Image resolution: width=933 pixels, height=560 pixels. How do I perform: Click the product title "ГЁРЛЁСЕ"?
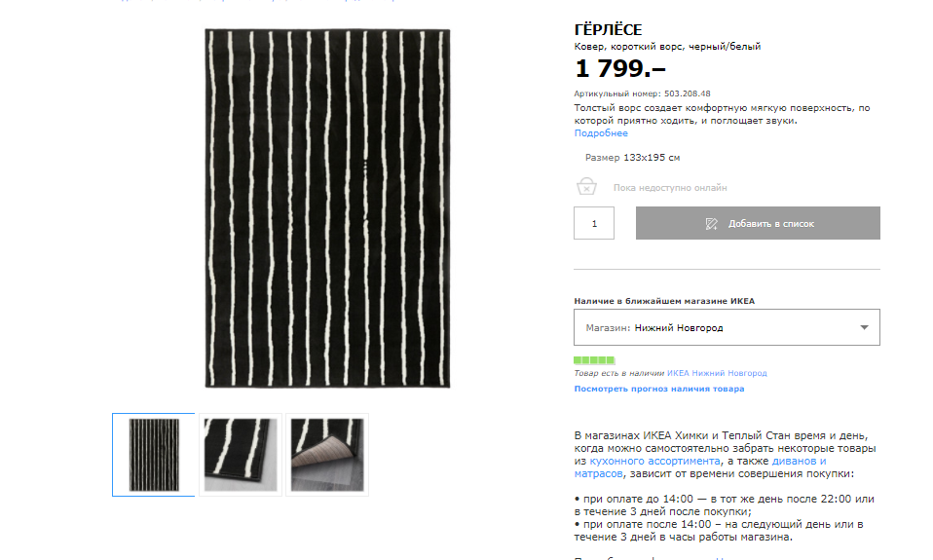(608, 30)
